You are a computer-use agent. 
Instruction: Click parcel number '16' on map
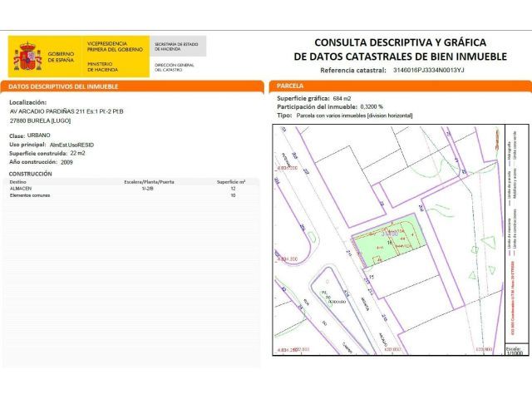coord(390,243)
